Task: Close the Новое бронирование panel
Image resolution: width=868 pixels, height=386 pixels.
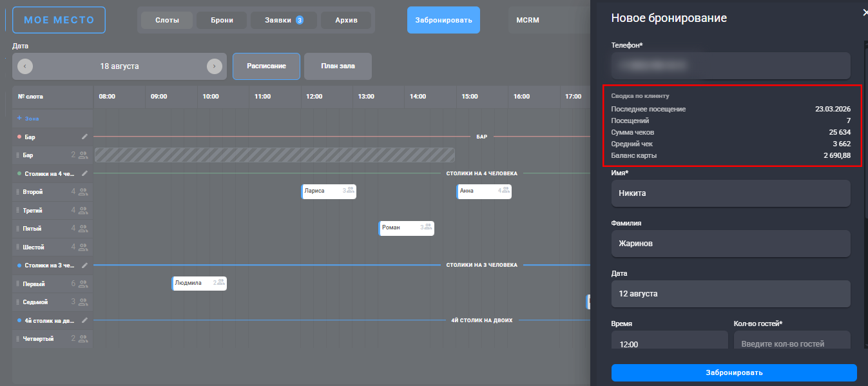Action: [x=864, y=12]
